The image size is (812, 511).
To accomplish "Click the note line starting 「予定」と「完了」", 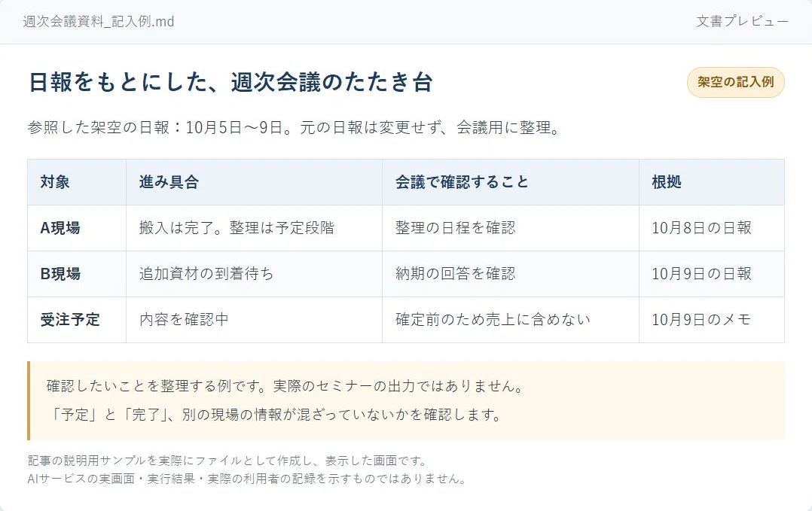I will pyautogui.click(x=274, y=415).
